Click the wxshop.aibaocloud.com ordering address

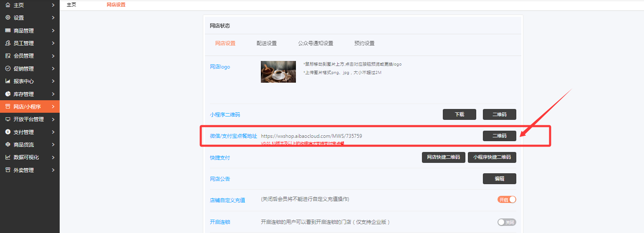(x=311, y=136)
